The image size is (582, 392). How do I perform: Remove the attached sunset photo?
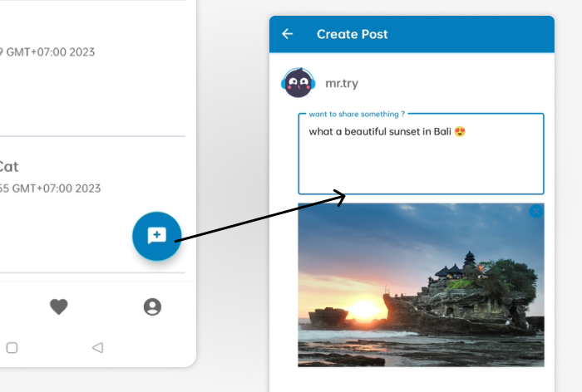[x=536, y=212]
